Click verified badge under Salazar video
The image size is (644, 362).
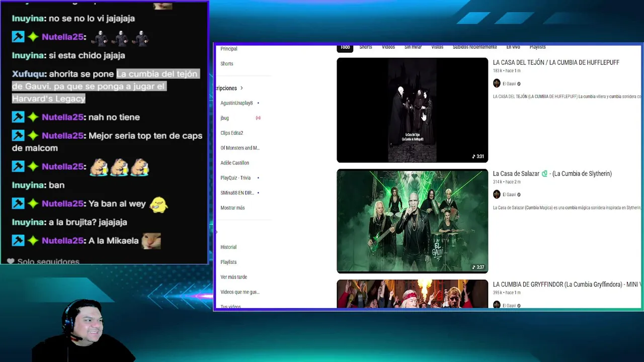(519, 195)
